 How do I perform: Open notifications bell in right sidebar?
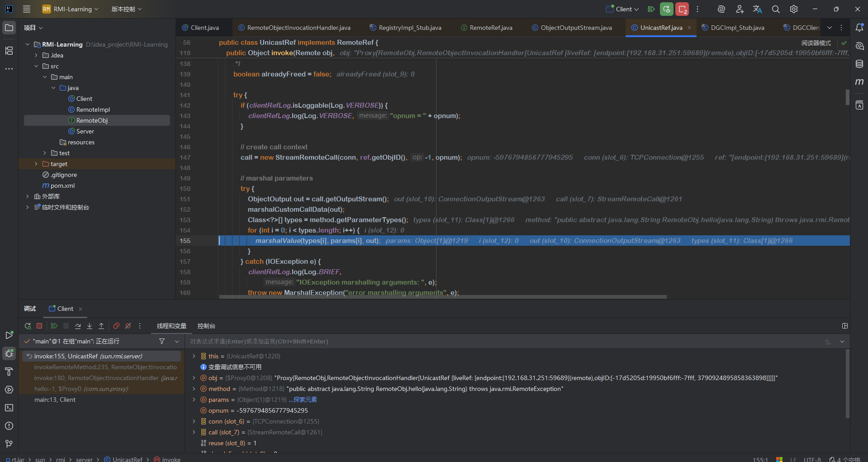859,28
